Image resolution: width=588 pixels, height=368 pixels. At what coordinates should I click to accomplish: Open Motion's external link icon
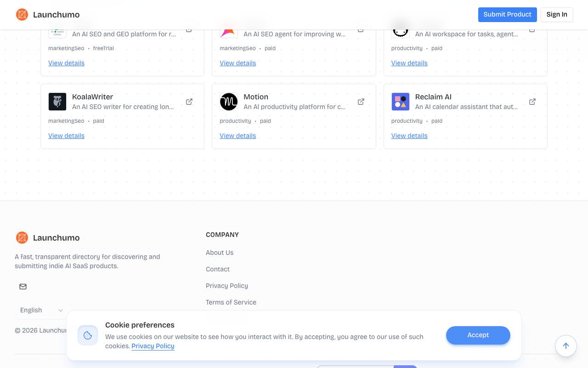click(361, 102)
